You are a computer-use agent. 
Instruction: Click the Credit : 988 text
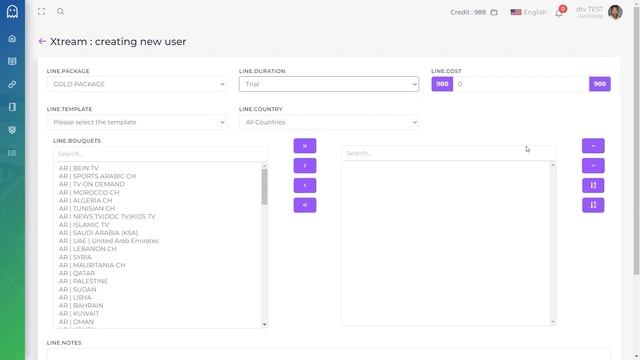[468, 12]
